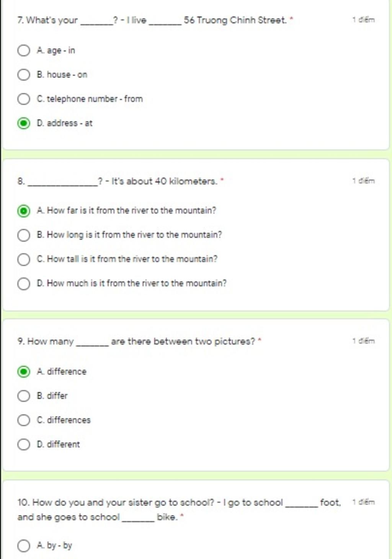Select the D. address - at radio button
This screenshot has width=392, height=559.
click(24, 123)
